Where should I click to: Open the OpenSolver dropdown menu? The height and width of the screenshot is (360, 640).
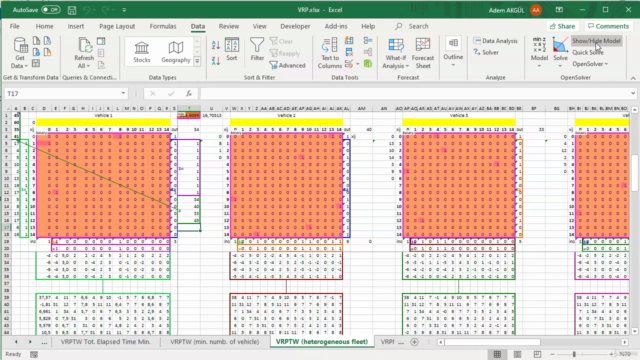click(590, 64)
